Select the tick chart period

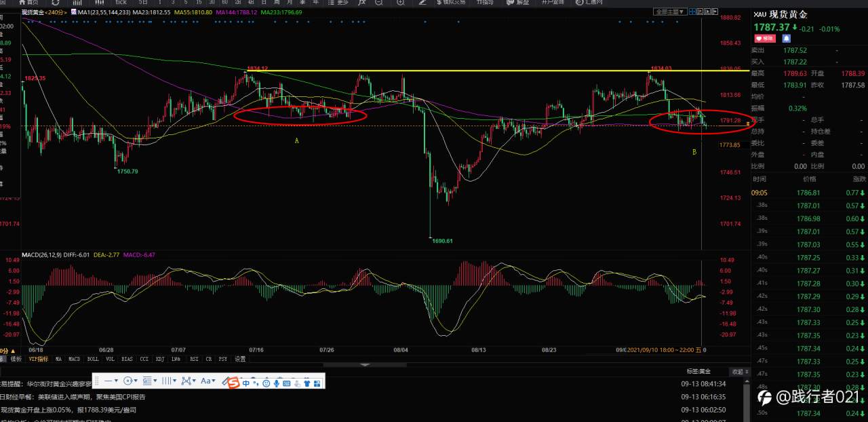[x=121, y=3]
